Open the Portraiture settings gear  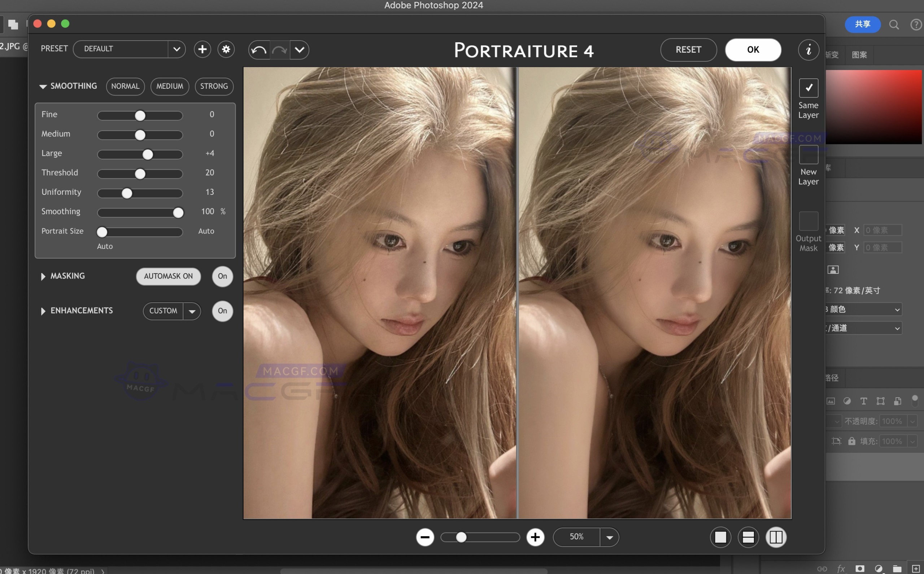[x=226, y=49]
